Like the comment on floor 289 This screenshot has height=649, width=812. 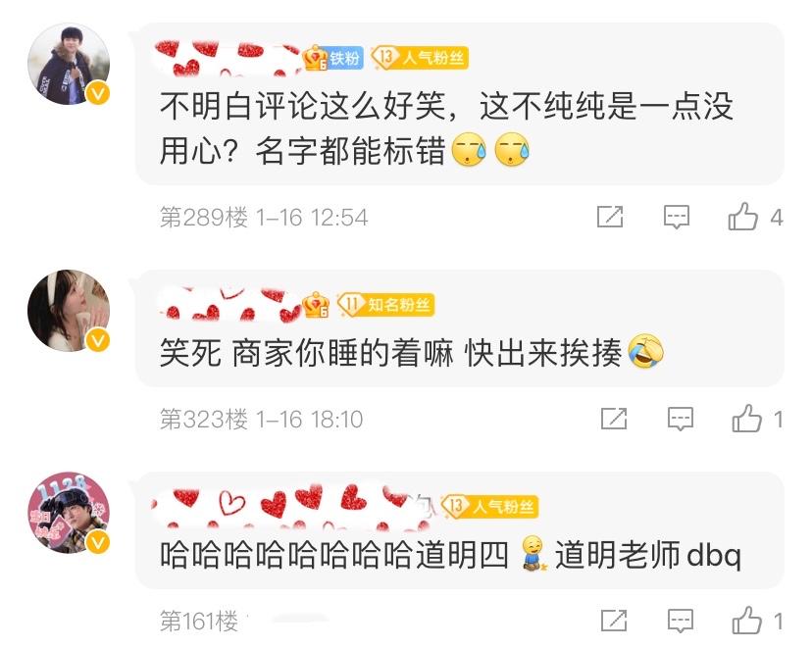(x=742, y=217)
